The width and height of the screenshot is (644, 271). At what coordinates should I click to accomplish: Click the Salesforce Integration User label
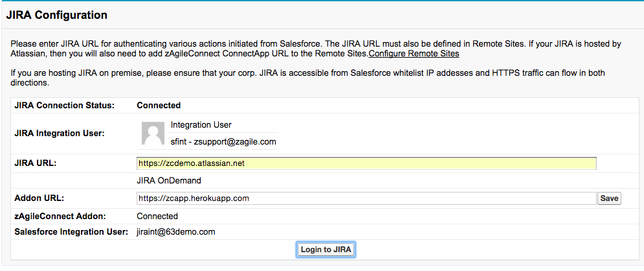click(x=71, y=231)
